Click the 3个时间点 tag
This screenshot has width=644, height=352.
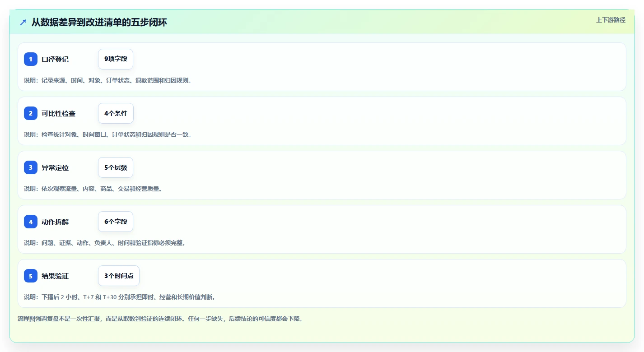[x=119, y=276]
